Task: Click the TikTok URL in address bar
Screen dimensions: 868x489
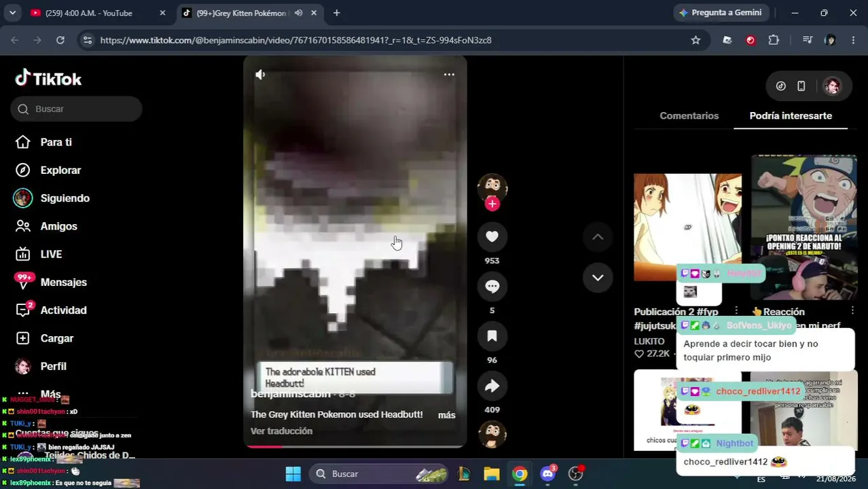Action: 295,40
